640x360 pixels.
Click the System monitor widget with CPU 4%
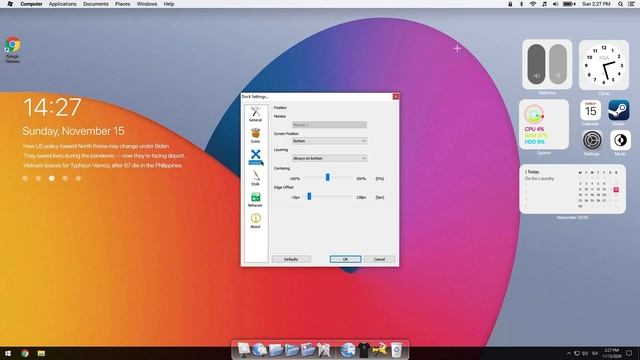click(x=544, y=124)
